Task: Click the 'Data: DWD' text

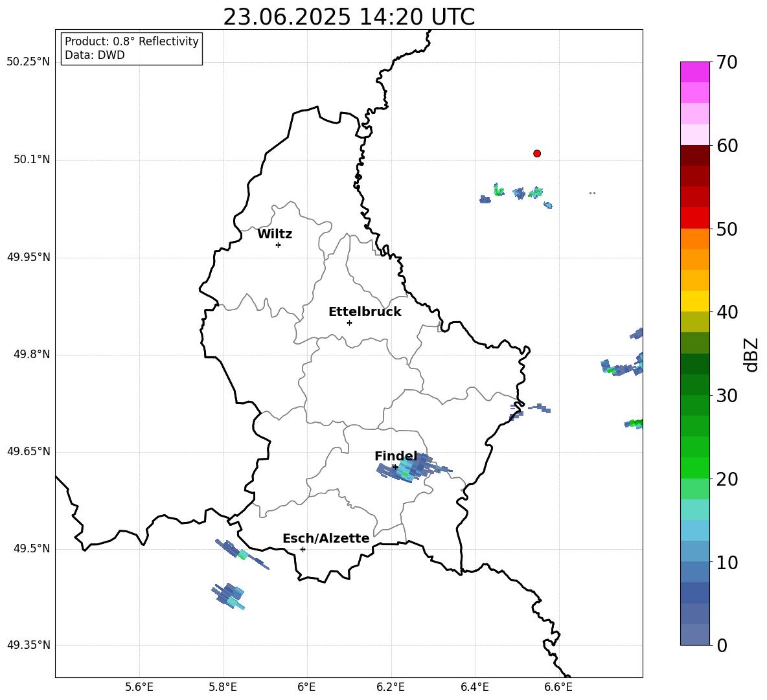Action: (x=95, y=55)
